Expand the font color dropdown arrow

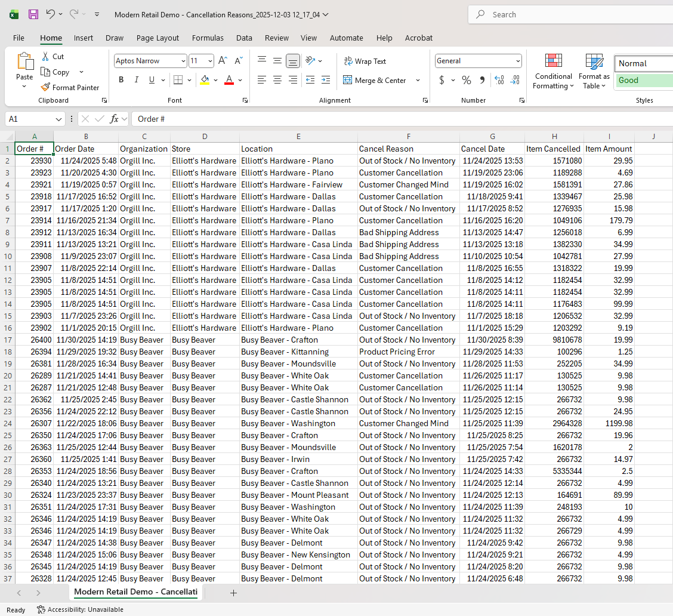click(240, 80)
